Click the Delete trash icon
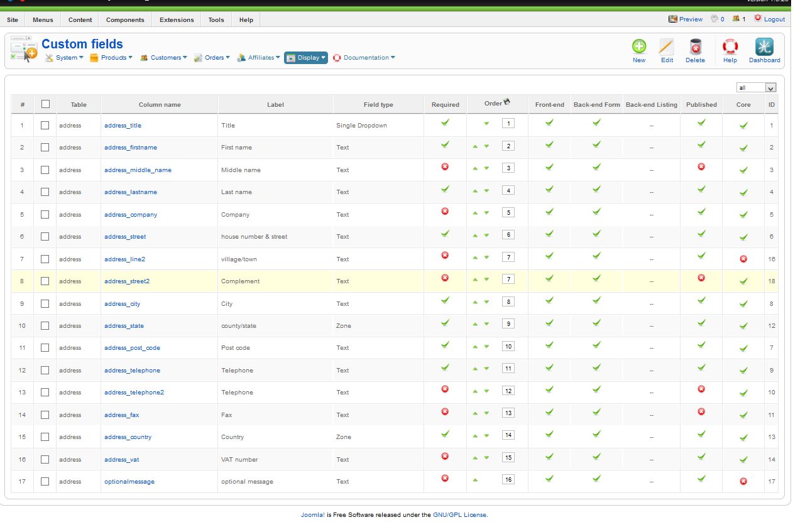Viewport: 793px width, 532px height. [695, 47]
